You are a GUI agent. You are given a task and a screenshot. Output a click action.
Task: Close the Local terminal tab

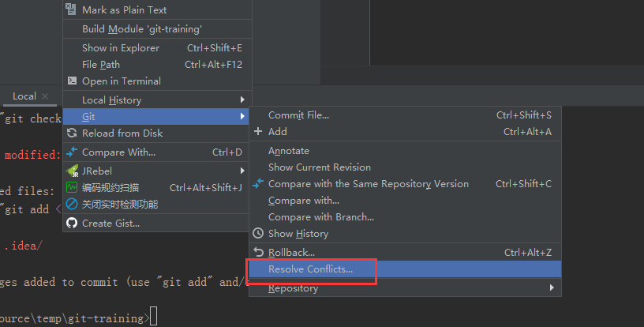click(45, 96)
